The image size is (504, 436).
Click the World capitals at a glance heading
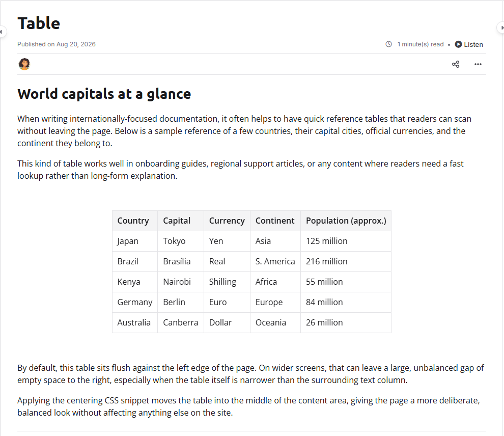pyautogui.click(x=104, y=94)
